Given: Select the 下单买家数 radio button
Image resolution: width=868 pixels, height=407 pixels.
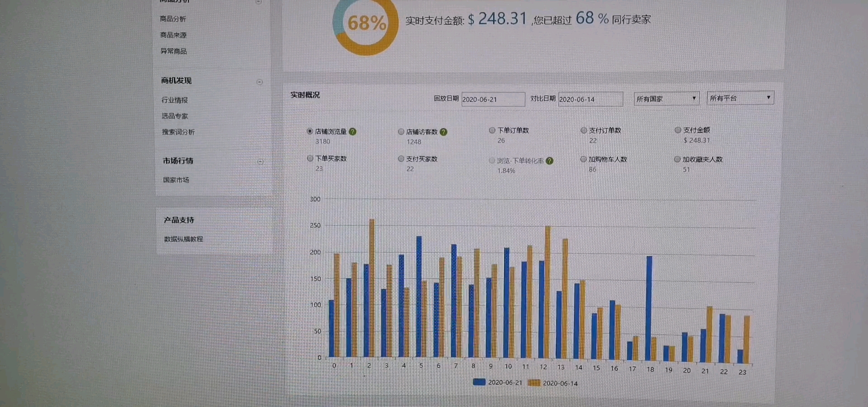Looking at the screenshot, I should [310, 158].
